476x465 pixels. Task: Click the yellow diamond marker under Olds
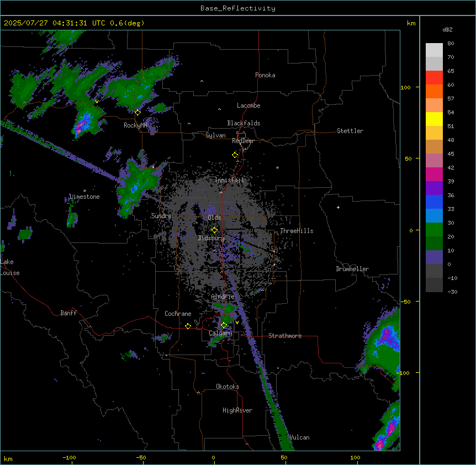[214, 230]
